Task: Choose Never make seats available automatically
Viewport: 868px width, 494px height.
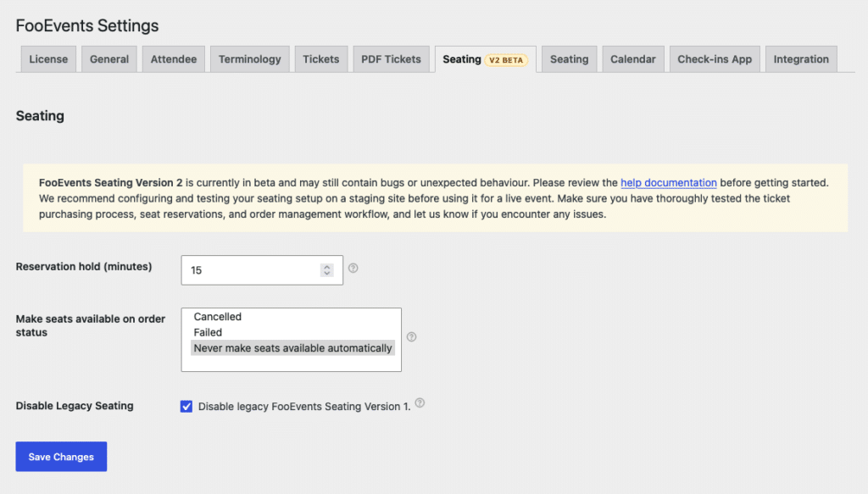Action: 292,348
